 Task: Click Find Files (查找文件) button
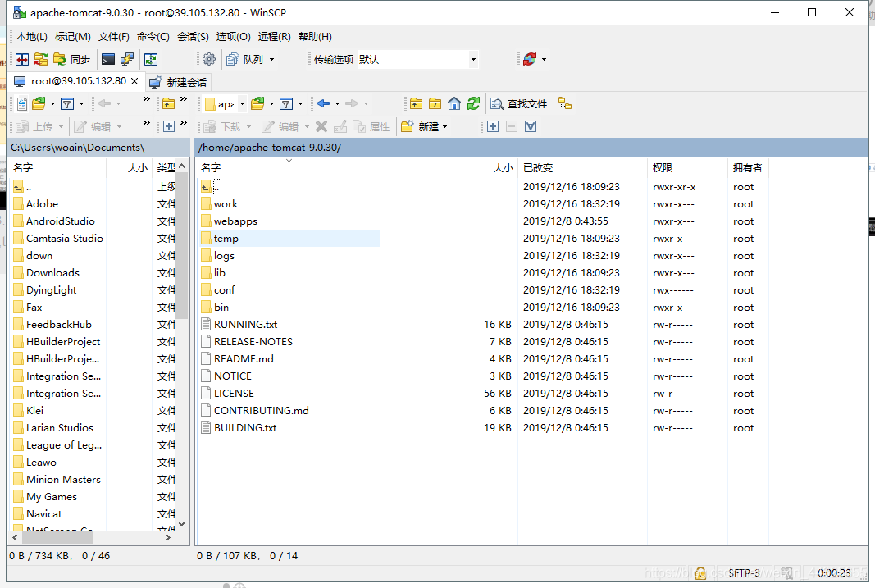(x=519, y=104)
